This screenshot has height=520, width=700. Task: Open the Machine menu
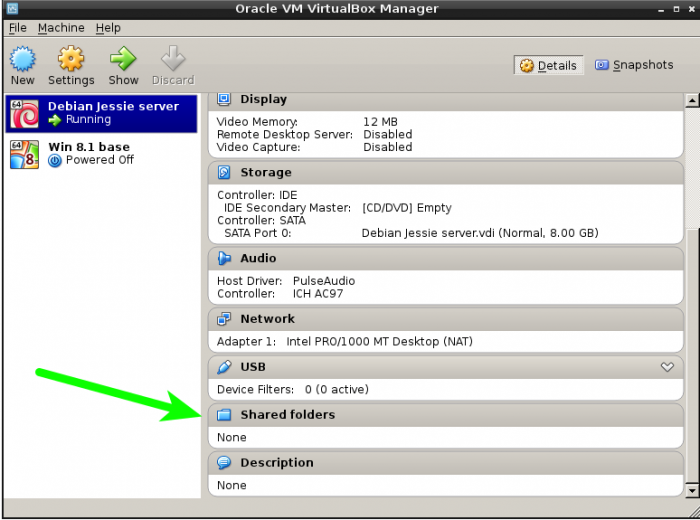(61, 28)
